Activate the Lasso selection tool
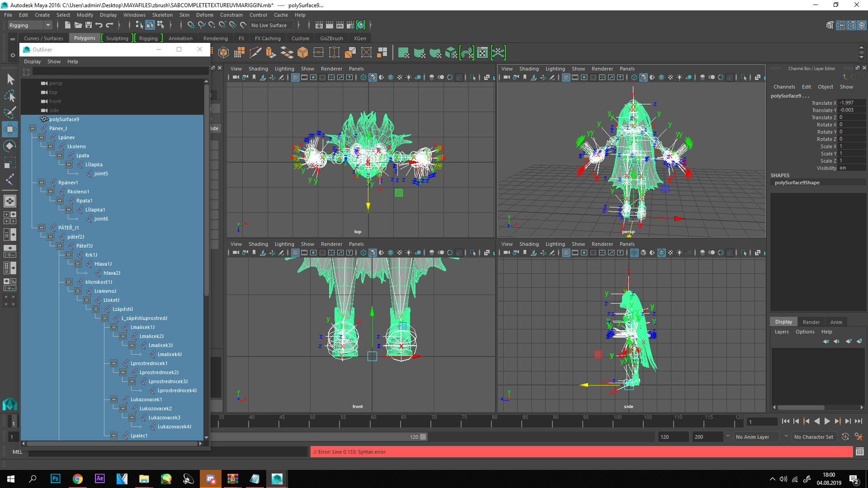Image resolution: width=868 pixels, height=488 pixels. 10,96
